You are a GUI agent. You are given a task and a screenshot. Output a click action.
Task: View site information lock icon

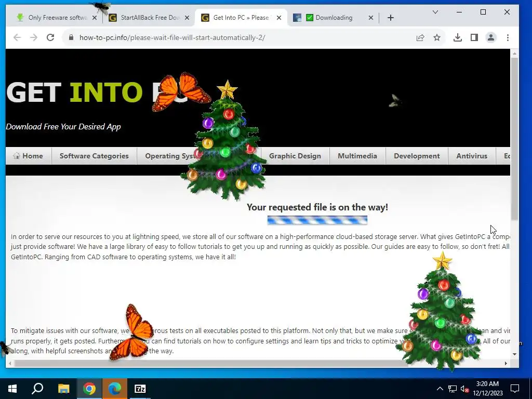[x=71, y=37]
